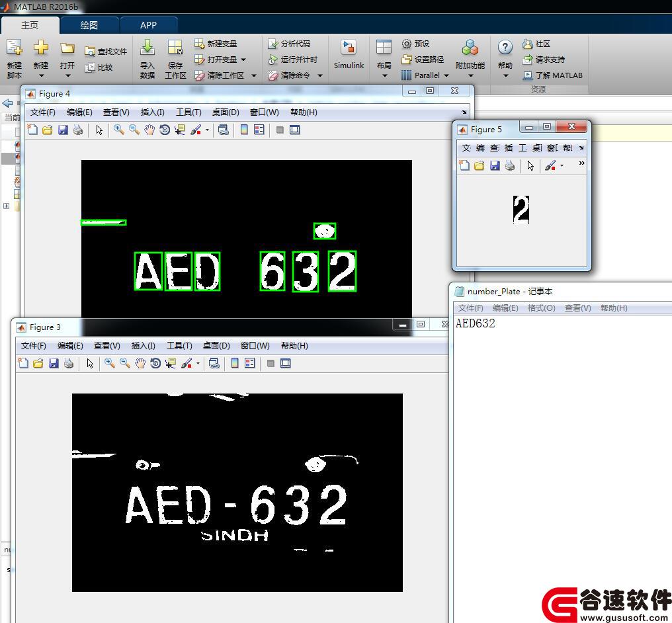
Task: Click Hide Plot Tools icon in Figure 4
Action: (x=279, y=130)
